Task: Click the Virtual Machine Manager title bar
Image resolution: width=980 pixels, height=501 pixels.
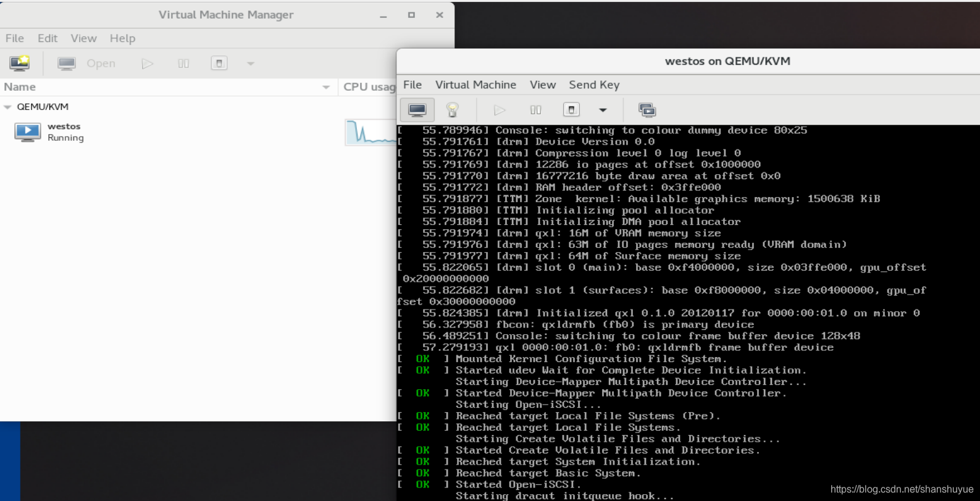Action: click(x=226, y=15)
